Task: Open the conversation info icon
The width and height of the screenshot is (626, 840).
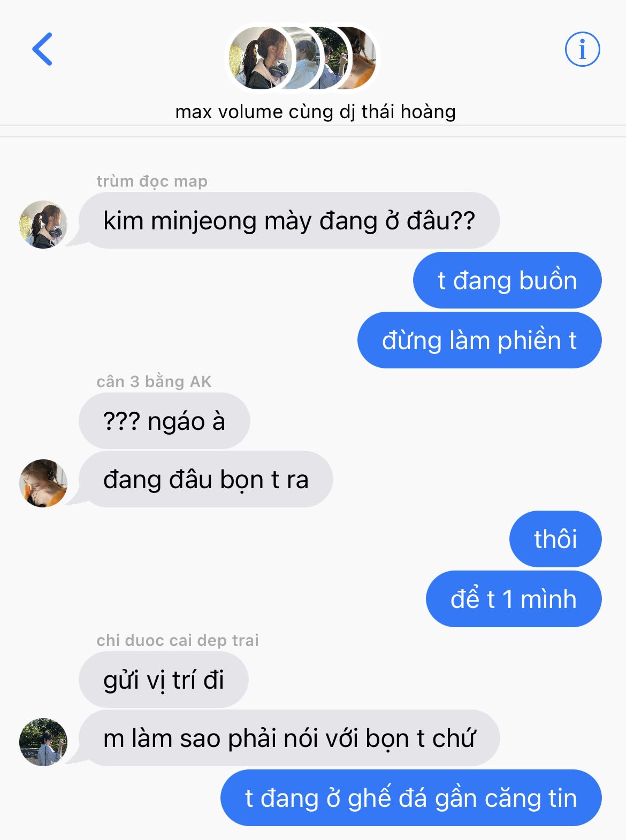Action: point(583,49)
